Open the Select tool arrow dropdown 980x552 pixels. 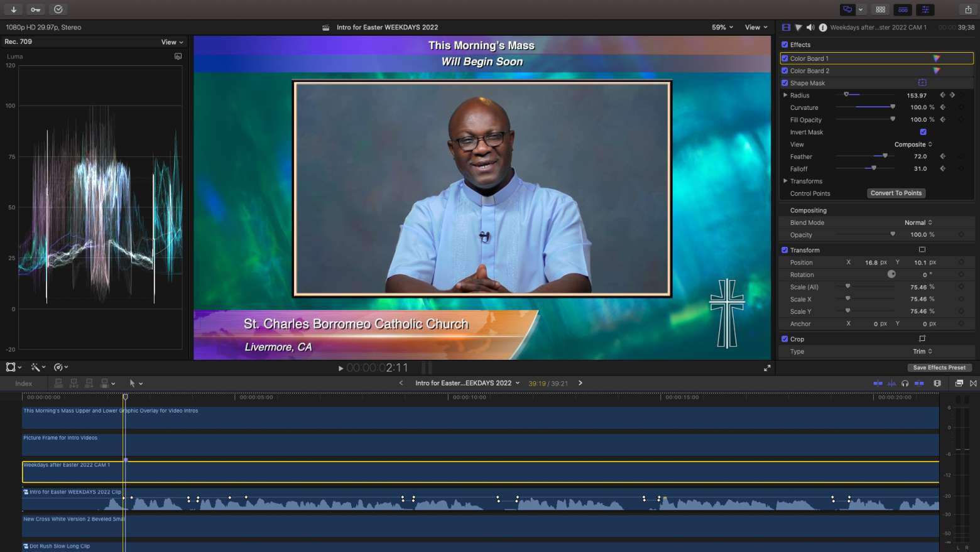point(136,383)
